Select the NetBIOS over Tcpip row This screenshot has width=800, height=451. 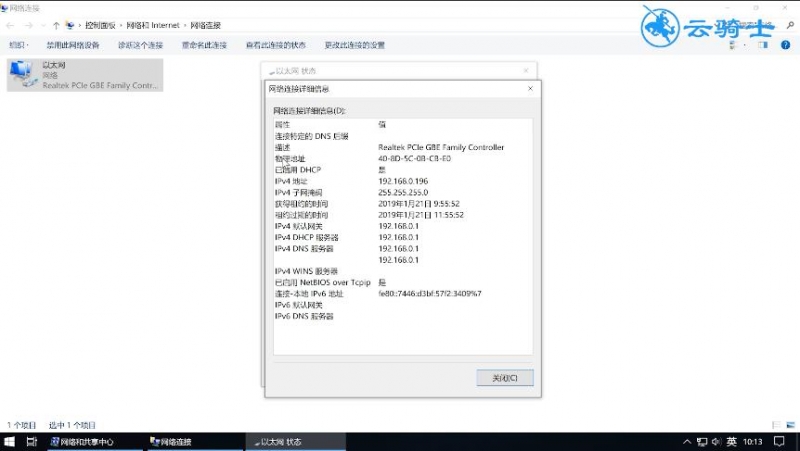[x=403, y=282]
